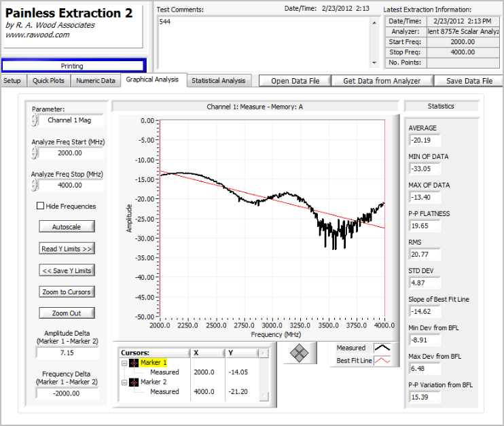The image size is (504, 426).
Task: Click in the Test Comments text box
Action: point(264,43)
